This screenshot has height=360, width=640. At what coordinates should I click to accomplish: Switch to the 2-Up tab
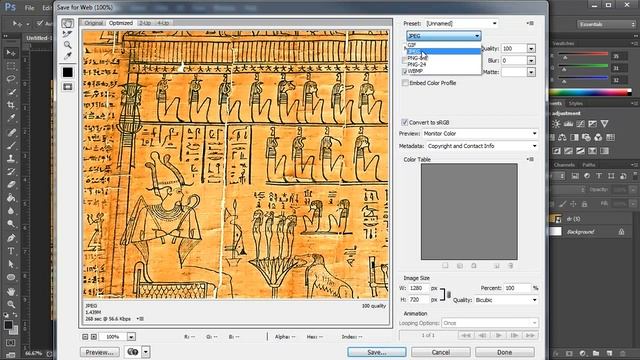(x=145, y=23)
